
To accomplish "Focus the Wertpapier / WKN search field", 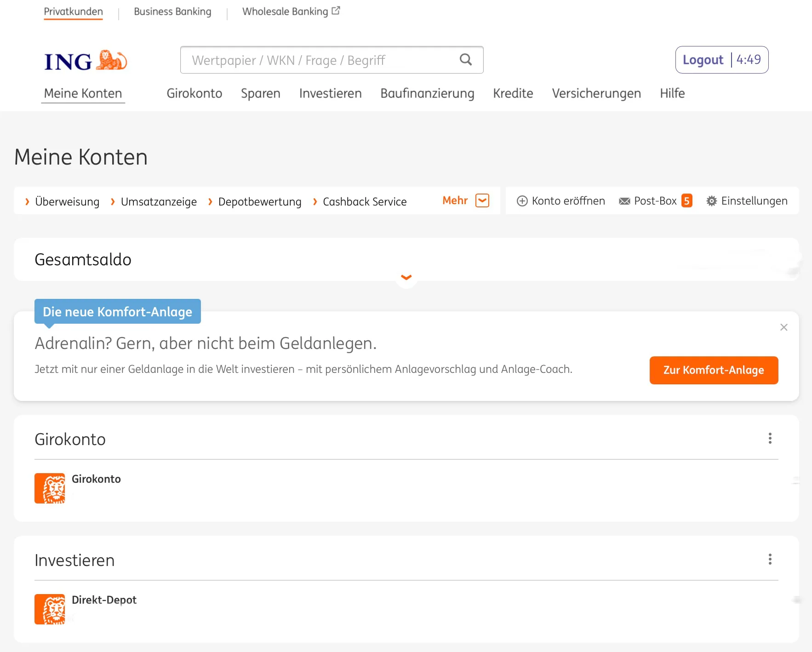I will pyautogui.click(x=332, y=60).
